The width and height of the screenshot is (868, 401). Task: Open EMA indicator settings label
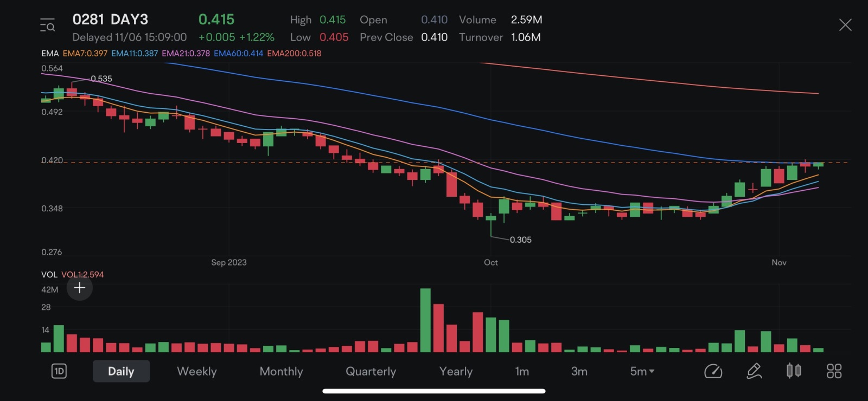tap(50, 53)
